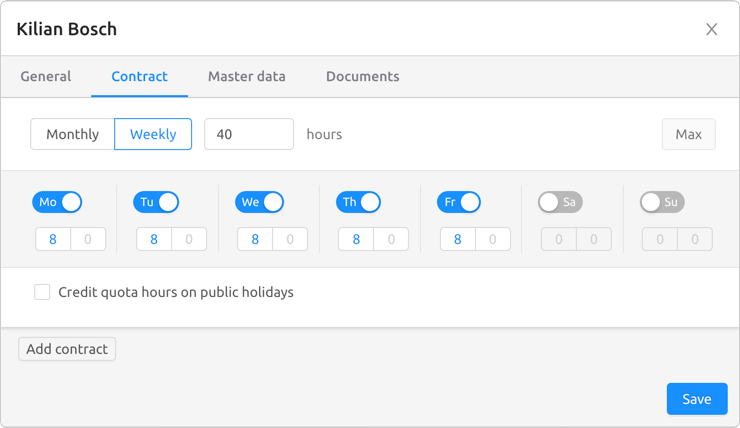
Task: Focus Thursday hours field showing 8
Action: tap(356, 239)
